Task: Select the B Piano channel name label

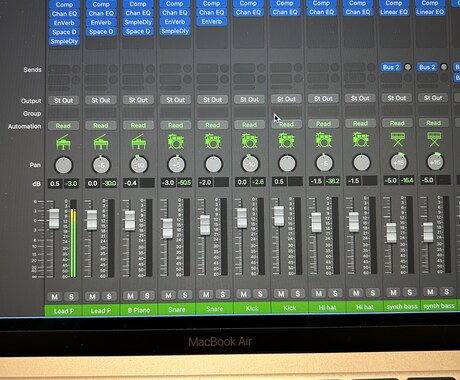Action: [x=139, y=310]
